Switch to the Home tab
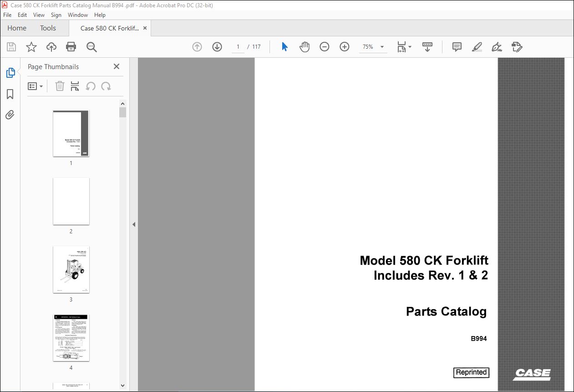 tap(17, 28)
